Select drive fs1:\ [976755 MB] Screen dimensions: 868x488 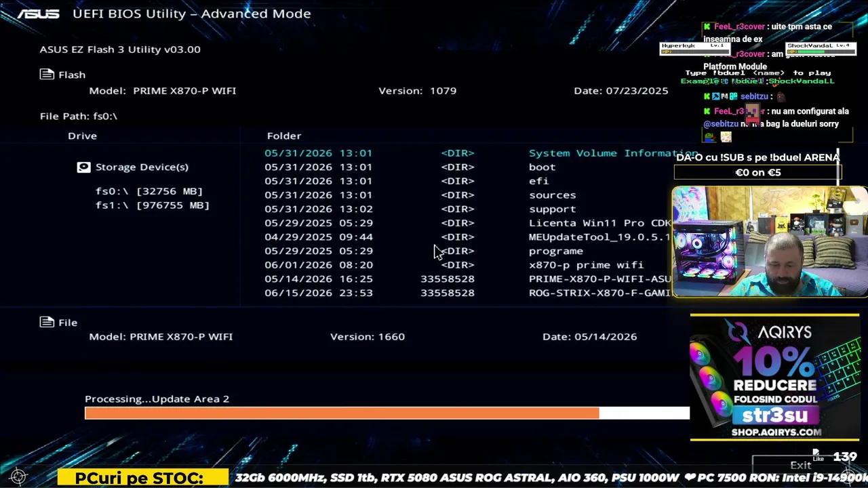pyautogui.click(x=153, y=205)
